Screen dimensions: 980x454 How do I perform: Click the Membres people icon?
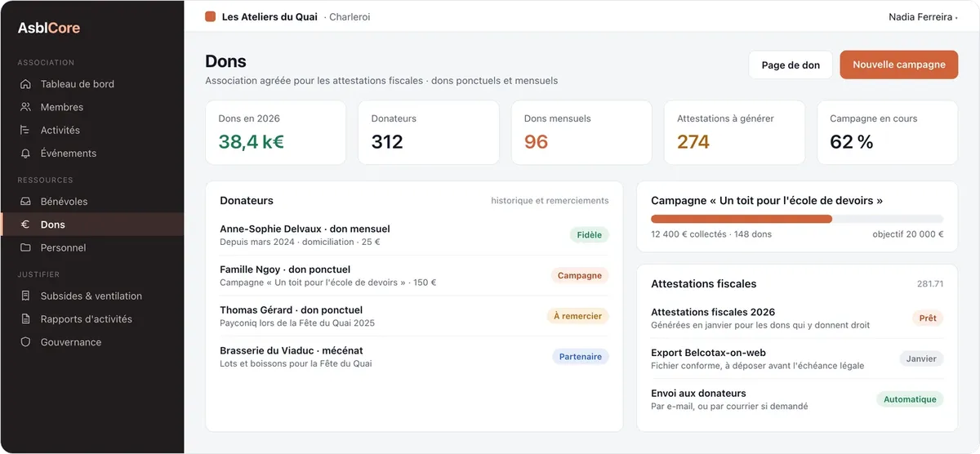click(x=25, y=107)
